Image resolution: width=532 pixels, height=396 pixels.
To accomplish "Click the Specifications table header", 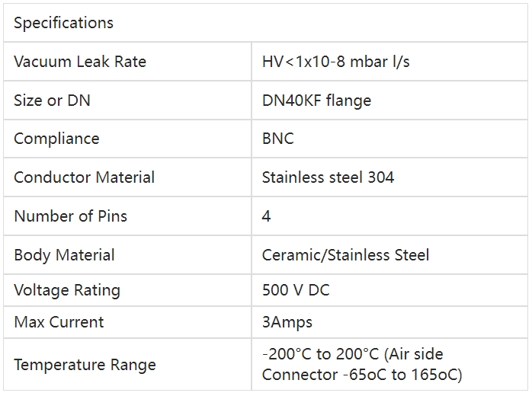I will (x=63, y=23).
